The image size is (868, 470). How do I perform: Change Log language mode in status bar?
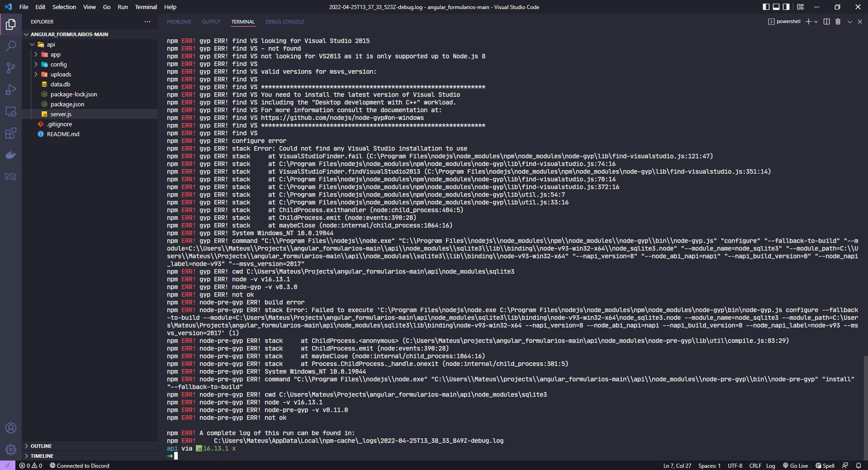point(771,465)
